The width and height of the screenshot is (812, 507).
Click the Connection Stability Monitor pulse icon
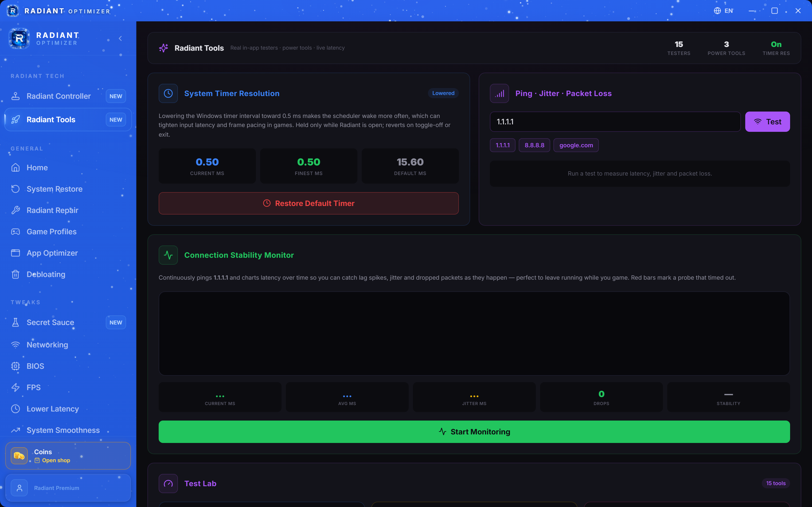tap(168, 255)
